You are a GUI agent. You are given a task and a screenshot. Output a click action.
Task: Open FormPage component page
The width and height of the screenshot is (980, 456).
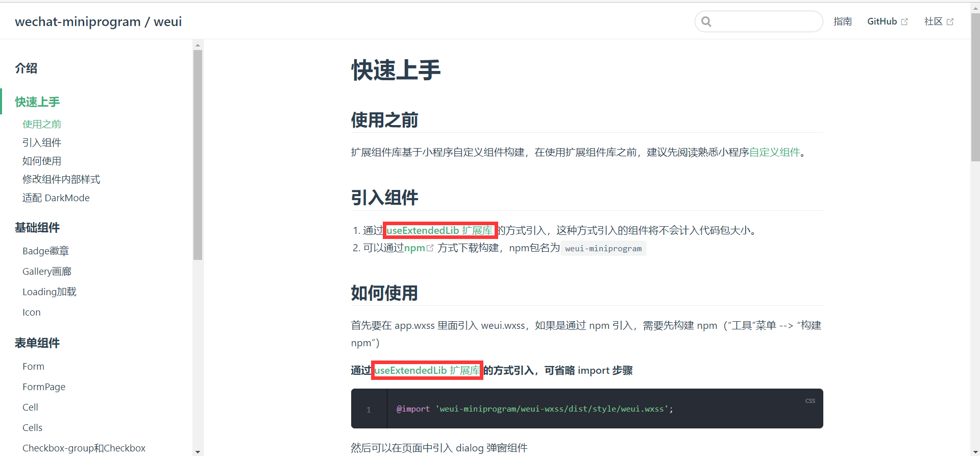tap(44, 387)
